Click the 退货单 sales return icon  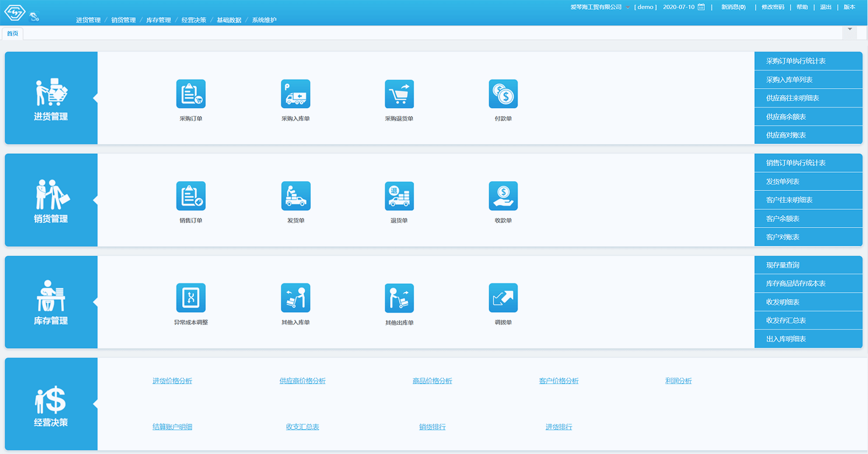point(399,196)
